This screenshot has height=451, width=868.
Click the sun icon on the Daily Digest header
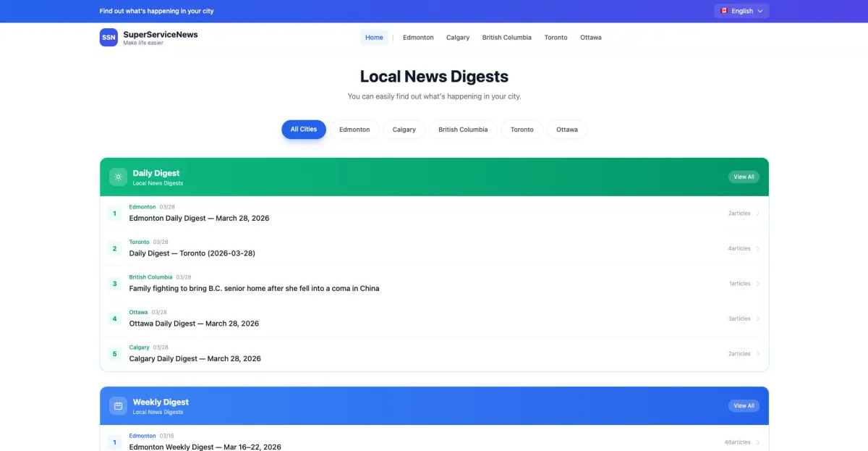click(x=118, y=177)
